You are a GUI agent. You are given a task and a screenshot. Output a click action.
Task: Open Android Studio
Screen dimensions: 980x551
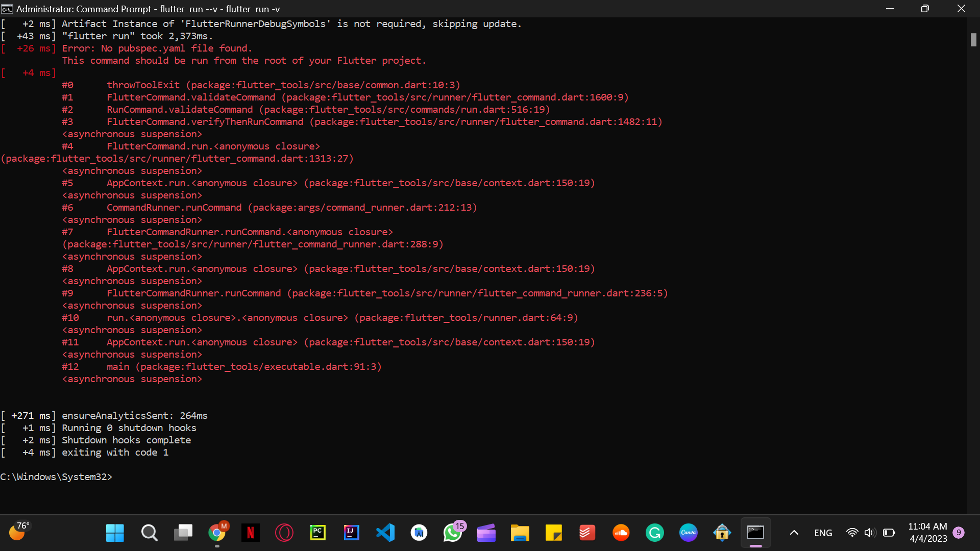point(419,532)
